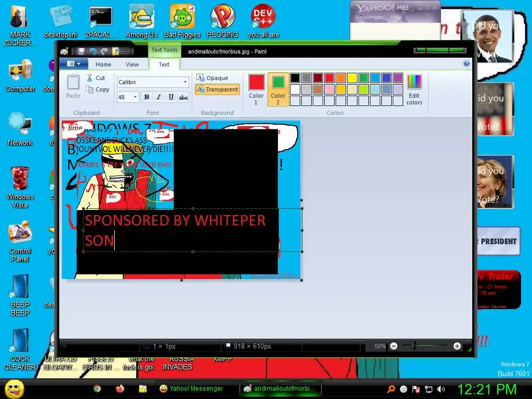Screen dimensions: 532x399
Task: Toggle Italic formatting
Action: point(158,97)
